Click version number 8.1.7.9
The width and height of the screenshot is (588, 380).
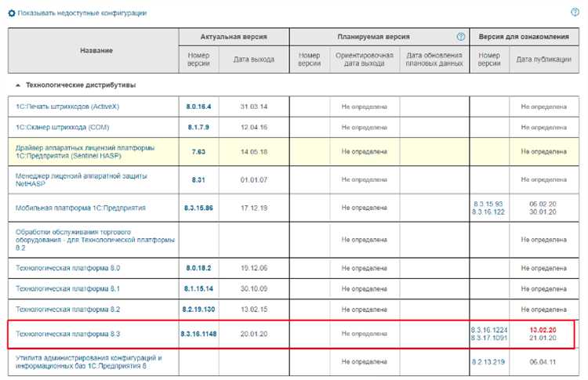(198, 127)
